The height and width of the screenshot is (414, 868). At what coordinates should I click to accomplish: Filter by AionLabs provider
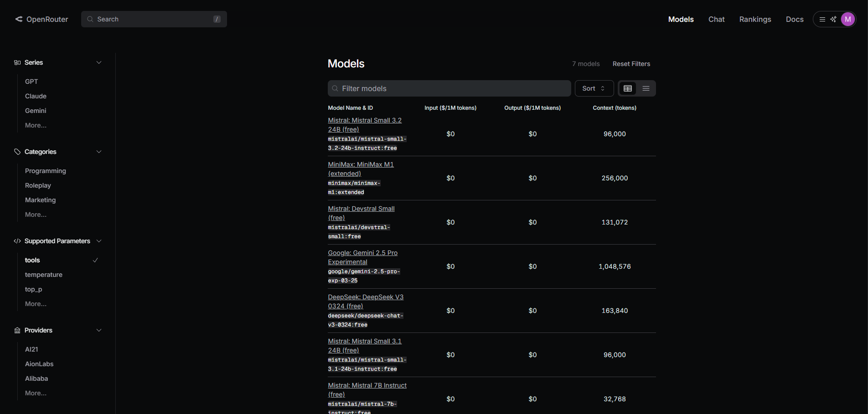pyautogui.click(x=39, y=364)
